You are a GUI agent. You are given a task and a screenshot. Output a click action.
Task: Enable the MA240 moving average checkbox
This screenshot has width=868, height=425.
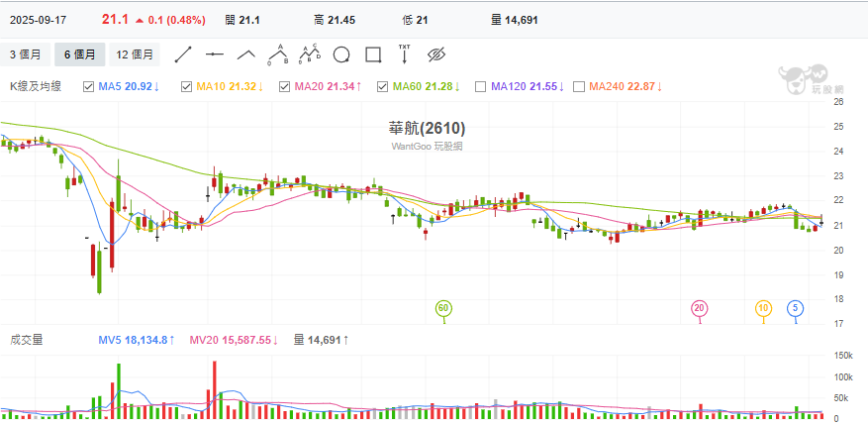(579, 87)
